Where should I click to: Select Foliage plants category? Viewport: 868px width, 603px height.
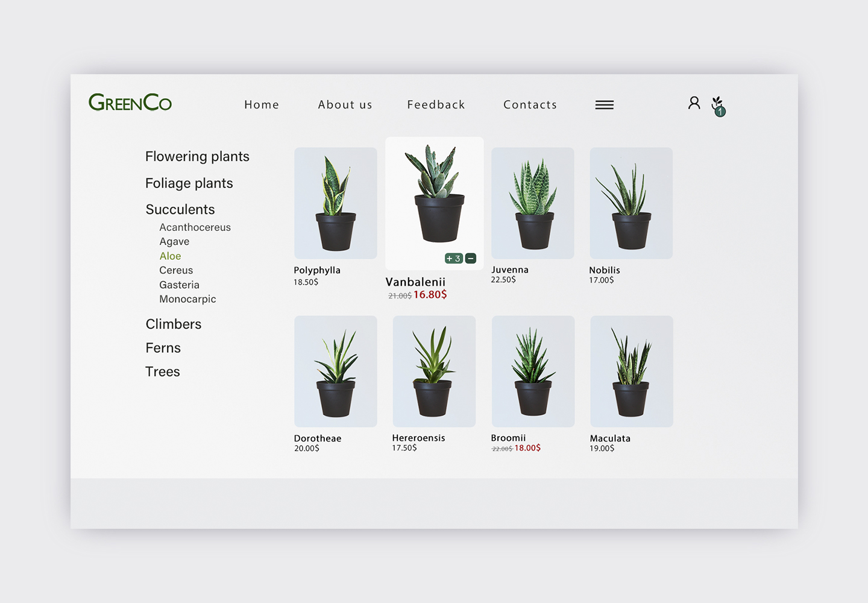coord(189,183)
